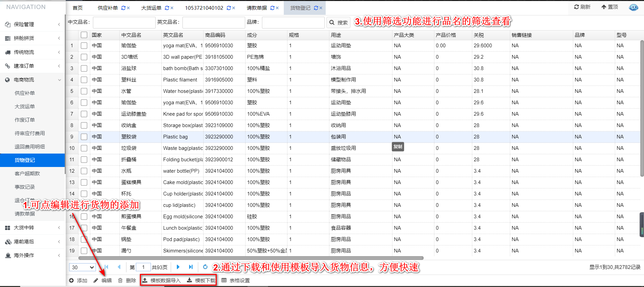Click the vertical scrollbar of the table
The width and height of the screenshot is (644, 287).
(x=642, y=108)
